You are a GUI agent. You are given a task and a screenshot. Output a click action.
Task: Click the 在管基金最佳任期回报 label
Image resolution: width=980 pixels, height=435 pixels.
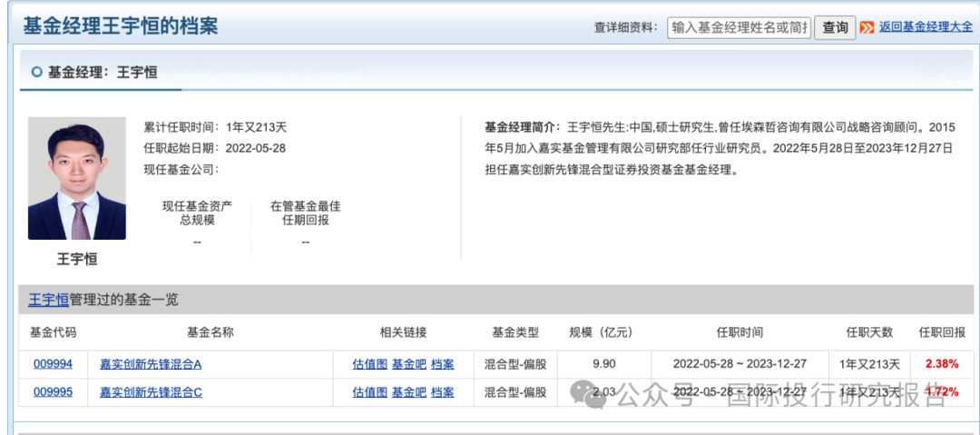click(305, 213)
